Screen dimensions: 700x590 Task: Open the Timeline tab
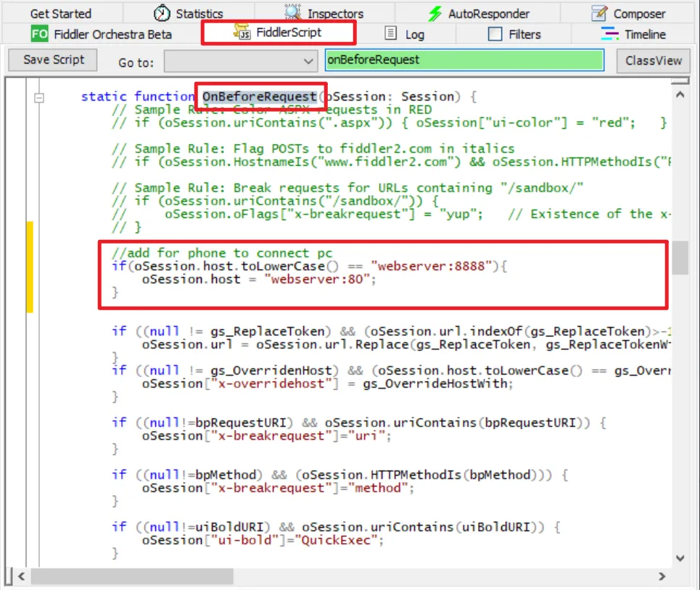633,34
